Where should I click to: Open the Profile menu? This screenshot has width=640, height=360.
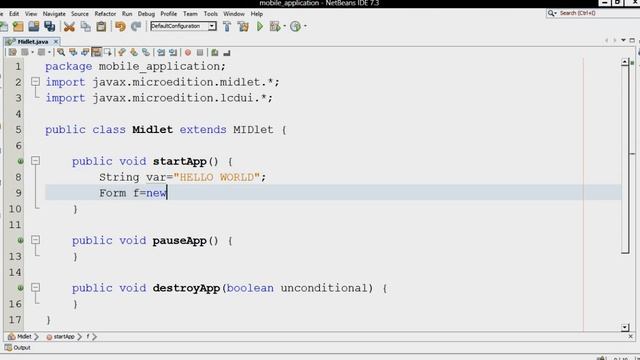click(169, 14)
